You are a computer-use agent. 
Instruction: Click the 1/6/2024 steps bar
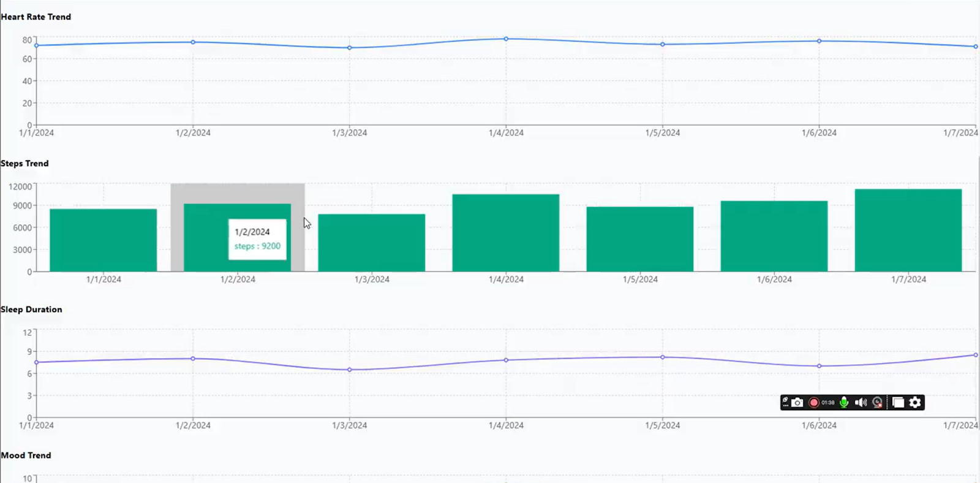774,236
